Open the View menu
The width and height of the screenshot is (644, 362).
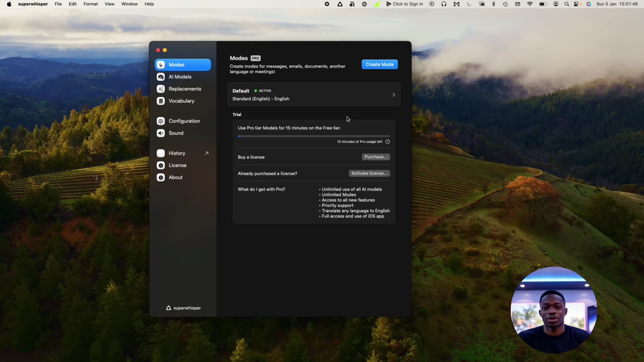(109, 4)
